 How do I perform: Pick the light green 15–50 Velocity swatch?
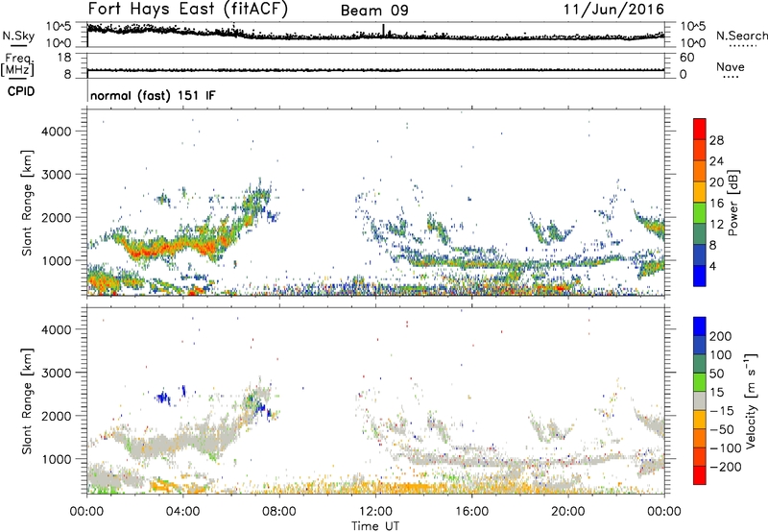click(x=700, y=382)
